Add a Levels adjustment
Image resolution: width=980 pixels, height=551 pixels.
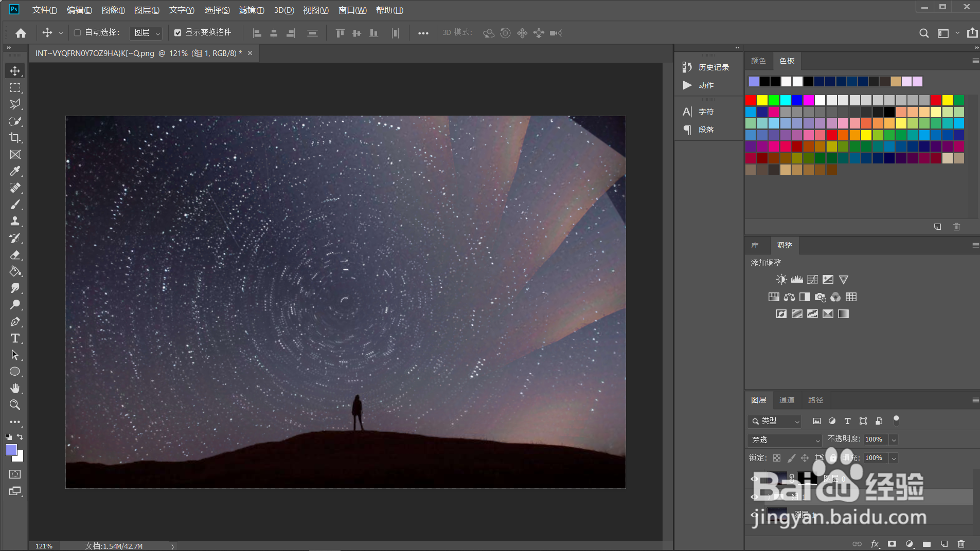[797, 280]
